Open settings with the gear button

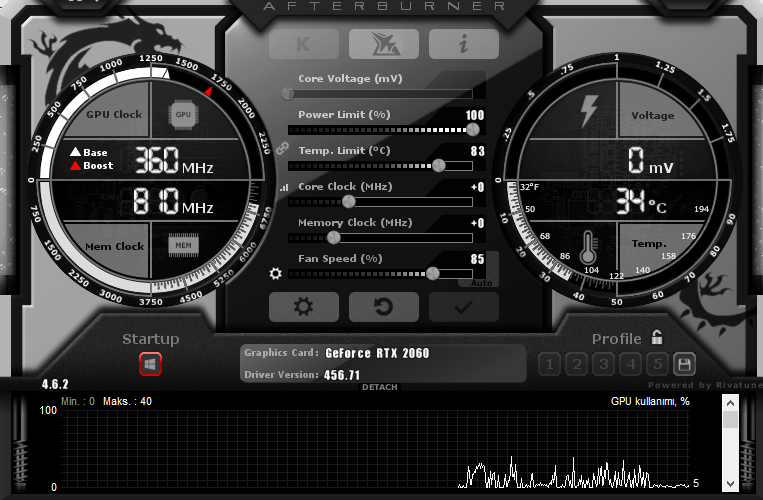pyautogui.click(x=304, y=307)
